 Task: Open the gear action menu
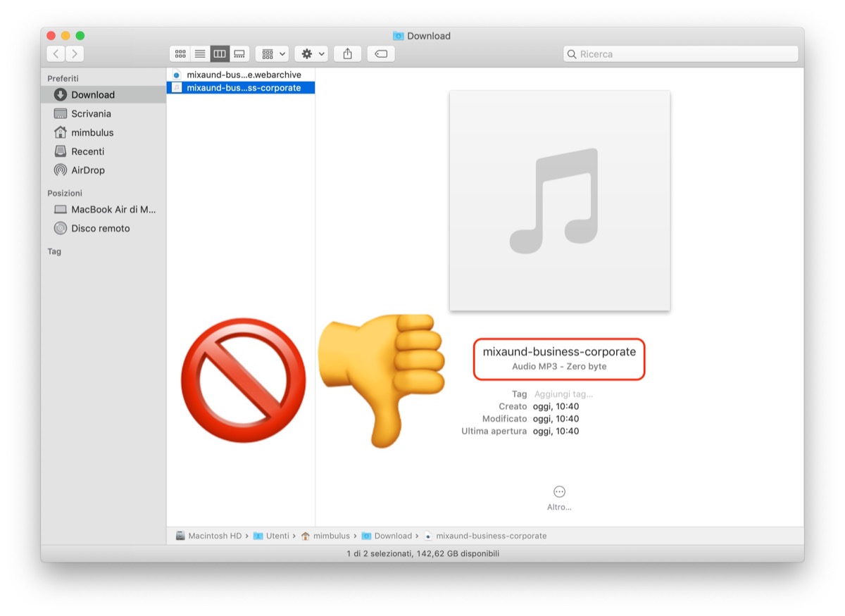pyautogui.click(x=312, y=54)
